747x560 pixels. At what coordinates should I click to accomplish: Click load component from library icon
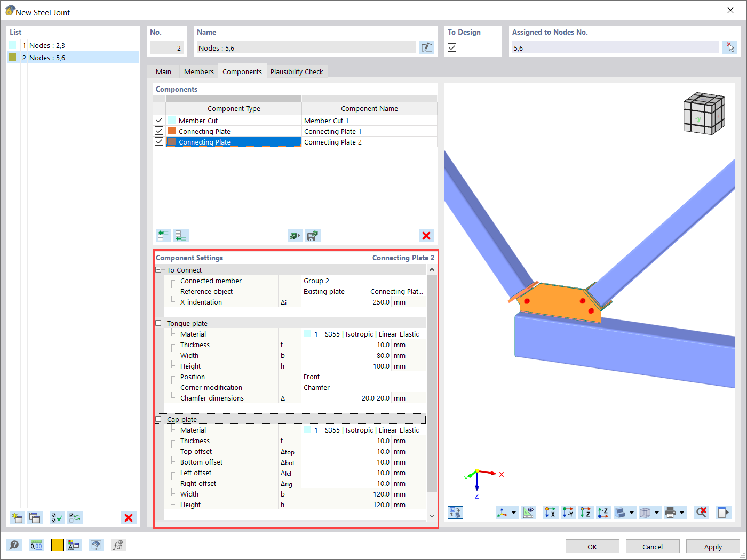click(x=295, y=236)
